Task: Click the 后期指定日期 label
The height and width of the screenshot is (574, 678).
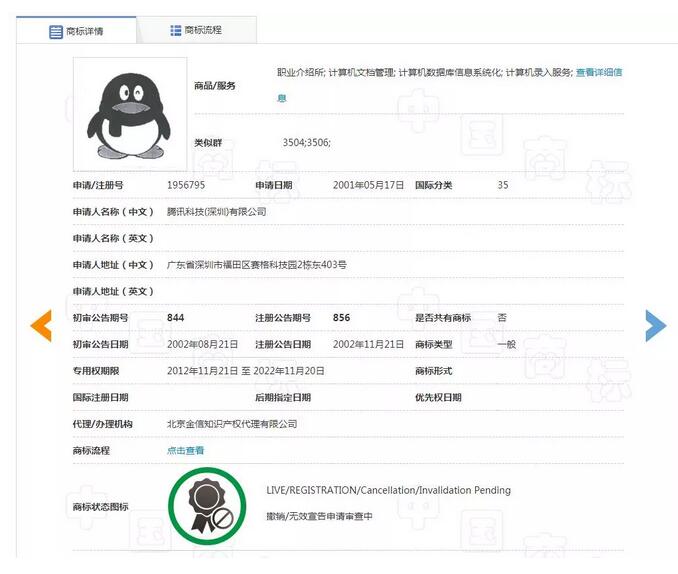Action: pyautogui.click(x=283, y=397)
